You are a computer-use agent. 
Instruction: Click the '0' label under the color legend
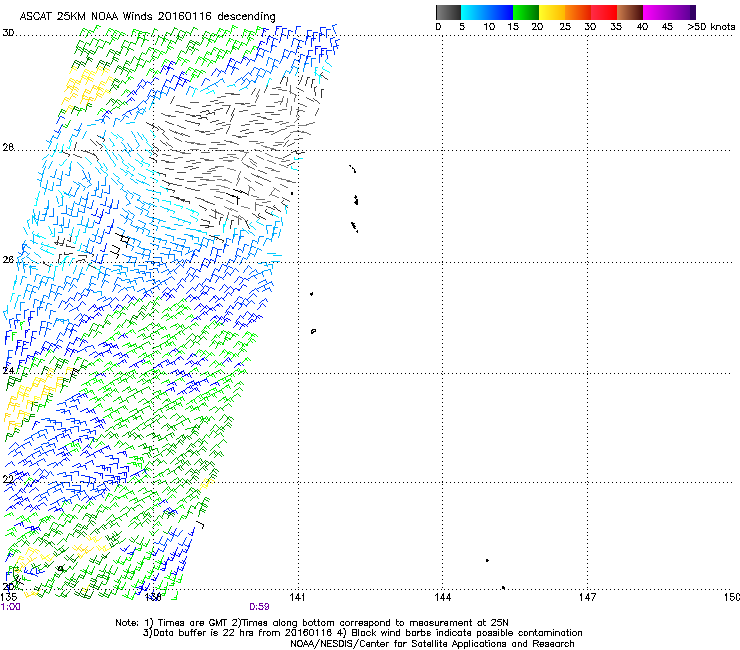point(438,27)
